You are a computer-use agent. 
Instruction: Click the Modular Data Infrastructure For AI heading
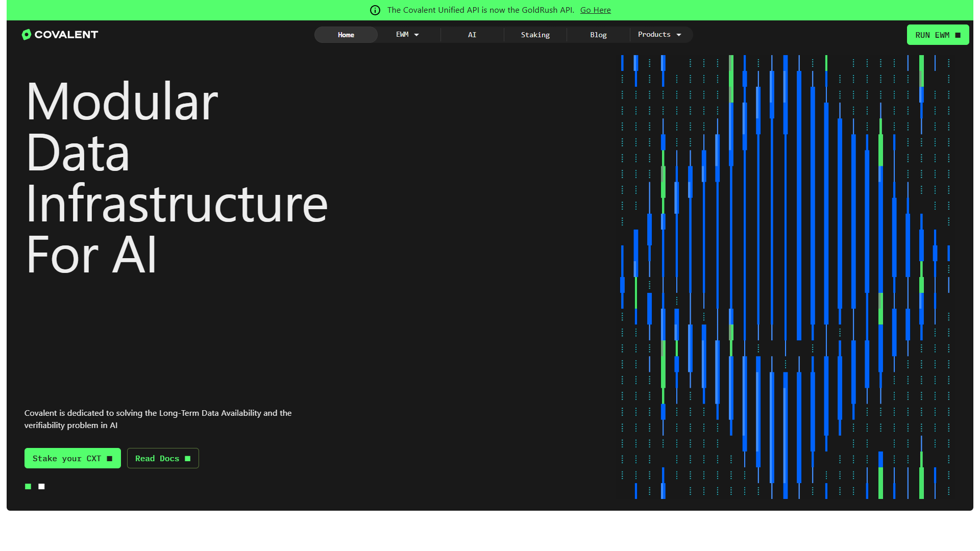[177, 178]
